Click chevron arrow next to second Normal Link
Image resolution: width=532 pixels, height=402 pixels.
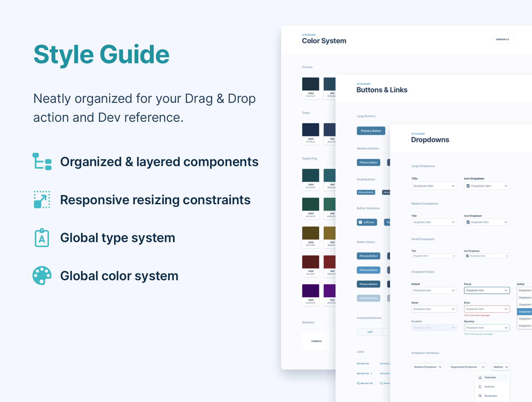pyautogui.click(x=372, y=374)
